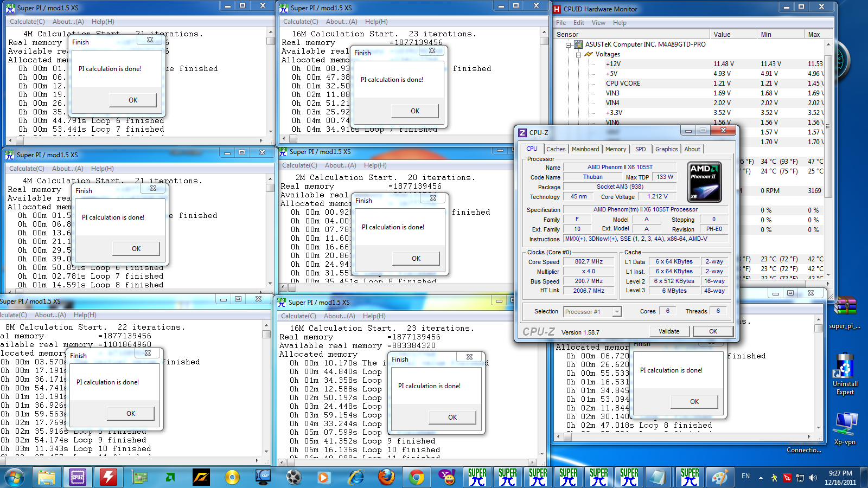Click OK in the 2M calculation Finish dialog
This screenshot has width=868, height=488.
click(416, 259)
